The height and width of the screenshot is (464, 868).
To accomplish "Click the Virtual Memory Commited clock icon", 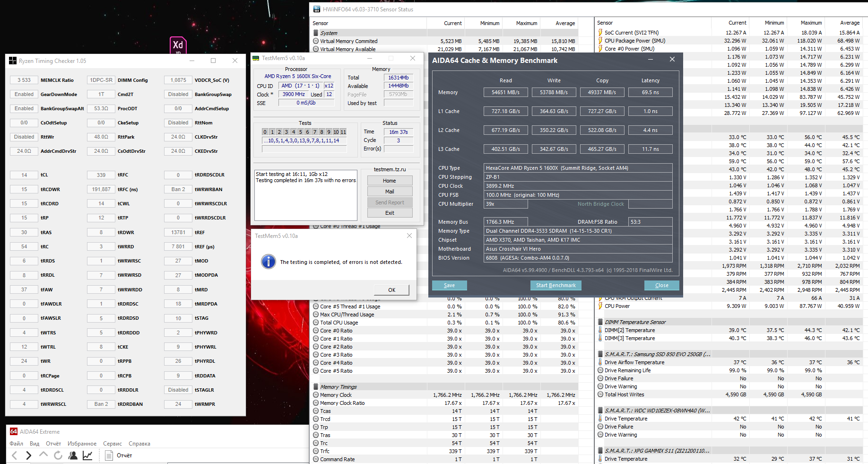I will [x=316, y=41].
